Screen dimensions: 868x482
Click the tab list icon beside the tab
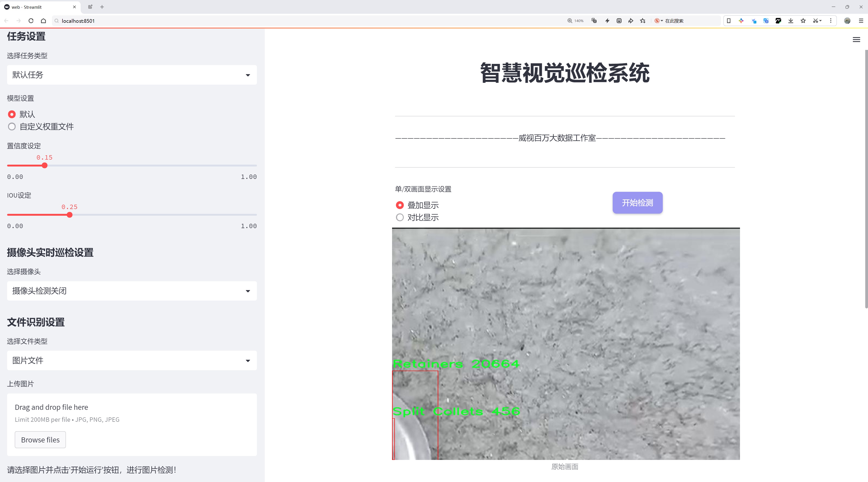point(90,7)
